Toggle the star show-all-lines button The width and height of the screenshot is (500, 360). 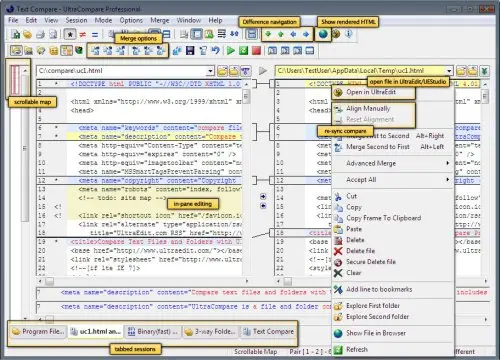(70, 34)
